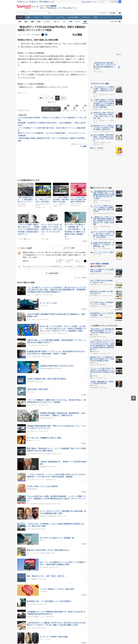Open the ランキング tab
138x644 pixels.
(x=86, y=17)
